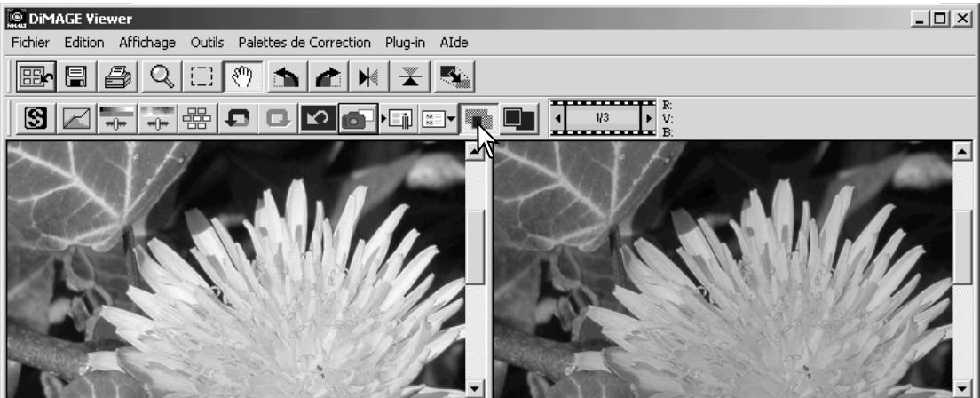Flip image horizontally
Image resolution: width=980 pixels, height=398 pixels.
coord(368,76)
